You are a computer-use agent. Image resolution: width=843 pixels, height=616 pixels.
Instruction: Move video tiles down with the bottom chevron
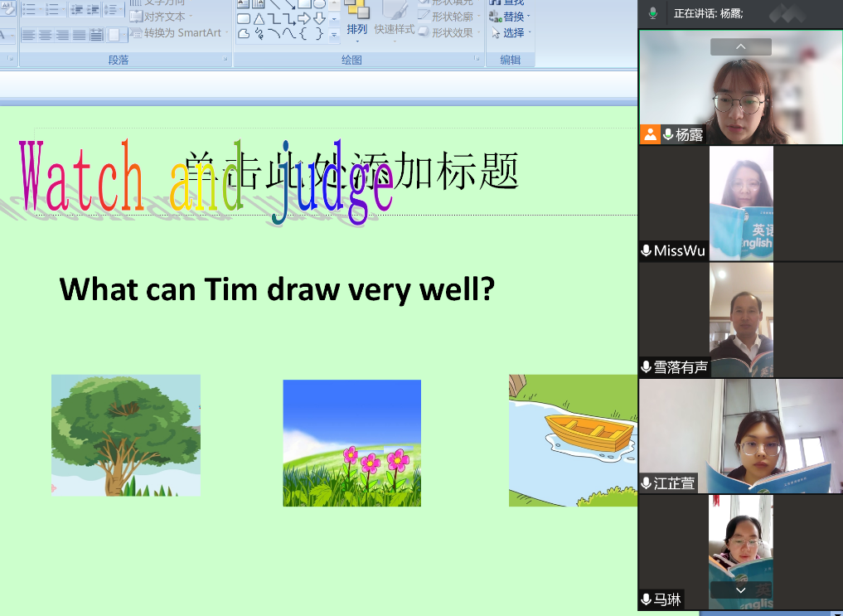tap(741, 590)
